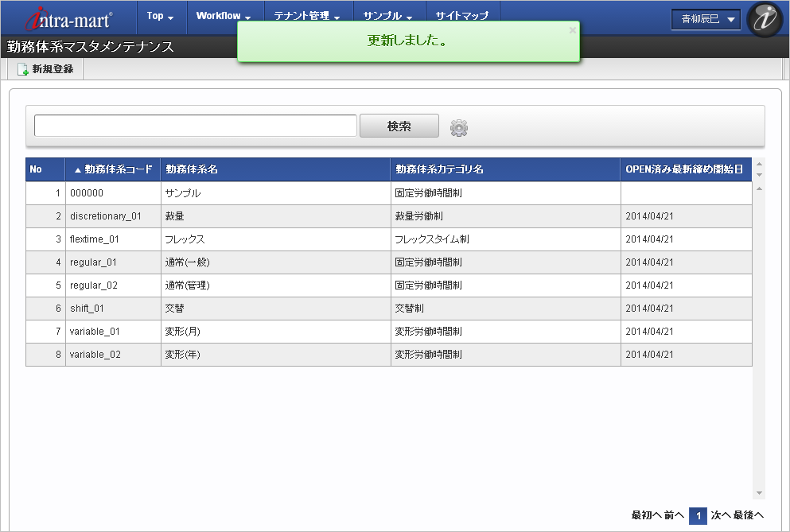Go to 最初へ first page link
Screen dimensions: 790x532
[x=647, y=515]
